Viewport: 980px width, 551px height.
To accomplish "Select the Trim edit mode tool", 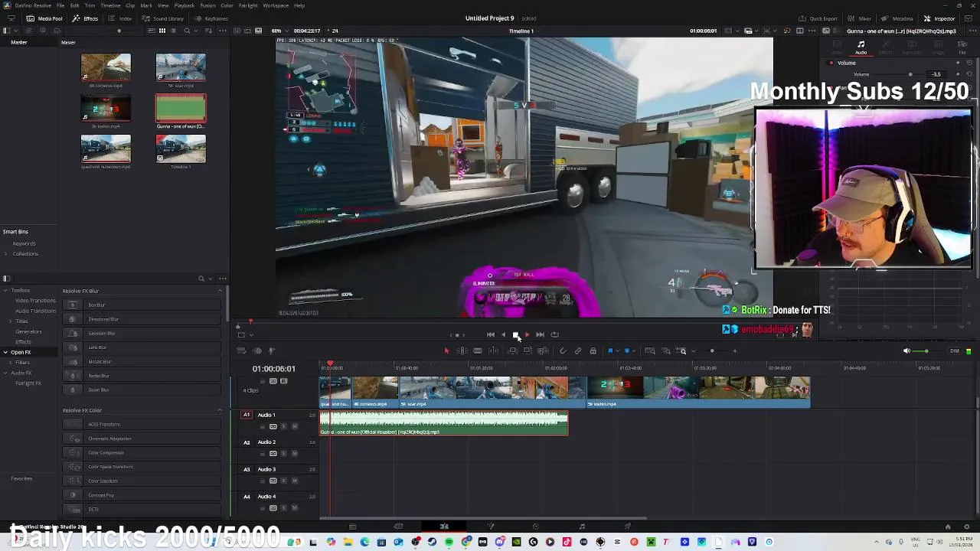I will pyautogui.click(x=462, y=351).
